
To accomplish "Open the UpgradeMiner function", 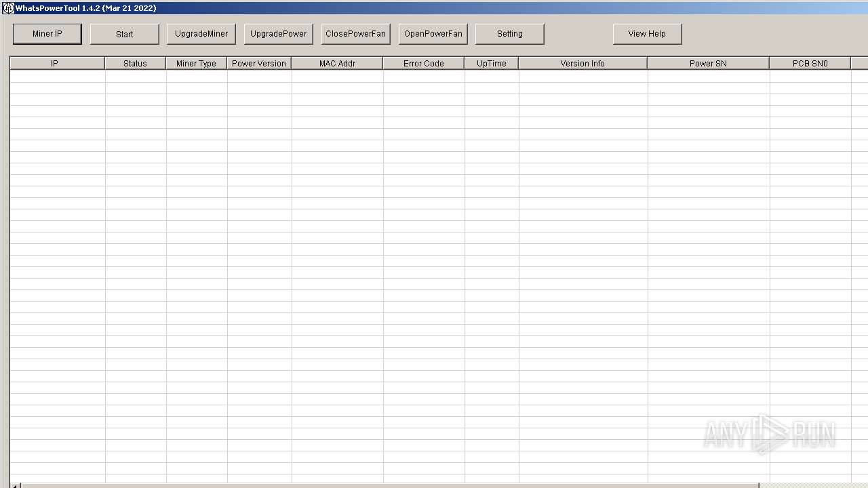I will [201, 34].
